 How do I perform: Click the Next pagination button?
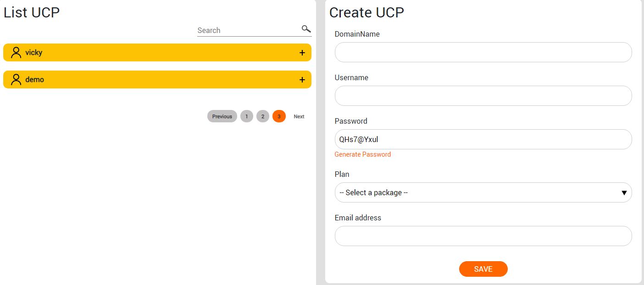point(299,116)
